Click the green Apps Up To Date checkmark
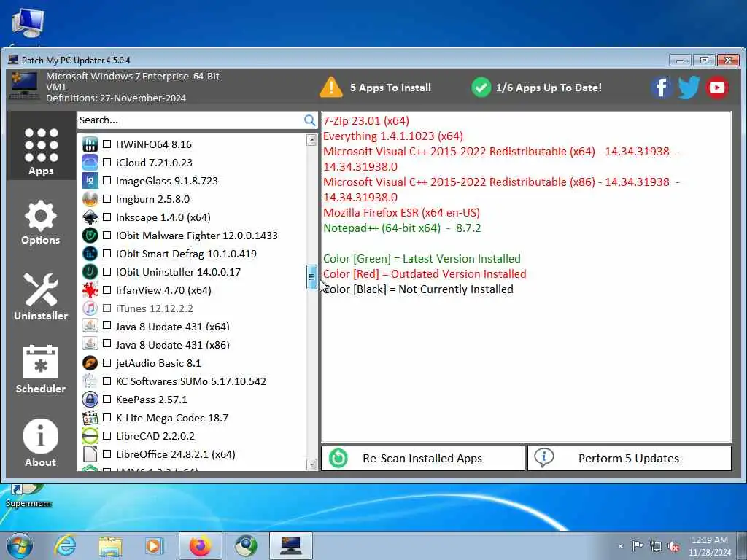Screen dimensions: 747x560 click(481, 87)
